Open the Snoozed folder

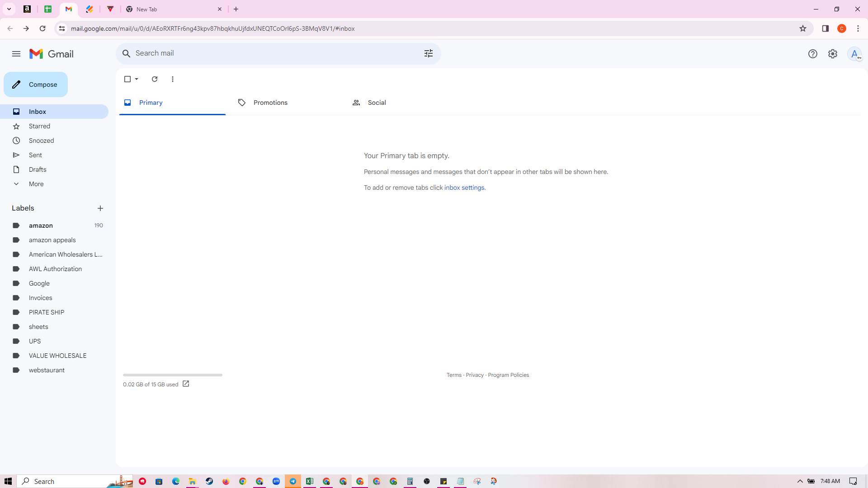(54, 141)
